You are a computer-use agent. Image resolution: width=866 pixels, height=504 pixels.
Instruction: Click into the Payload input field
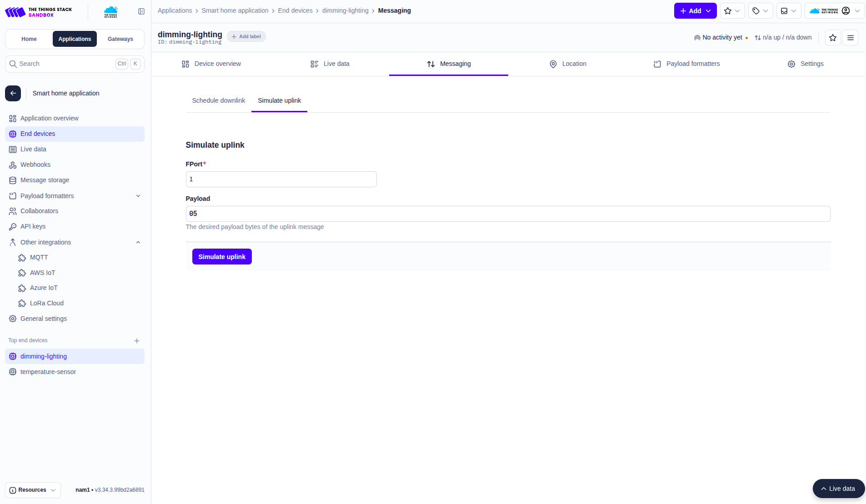tap(508, 214)
